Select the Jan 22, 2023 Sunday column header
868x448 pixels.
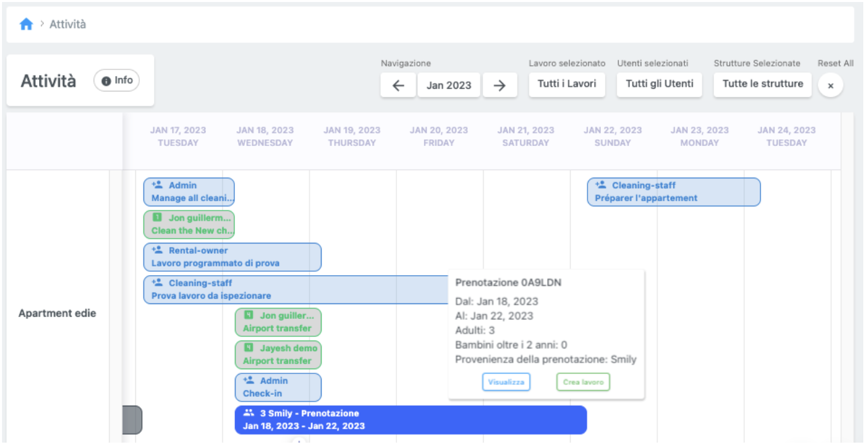click(612, 136)
